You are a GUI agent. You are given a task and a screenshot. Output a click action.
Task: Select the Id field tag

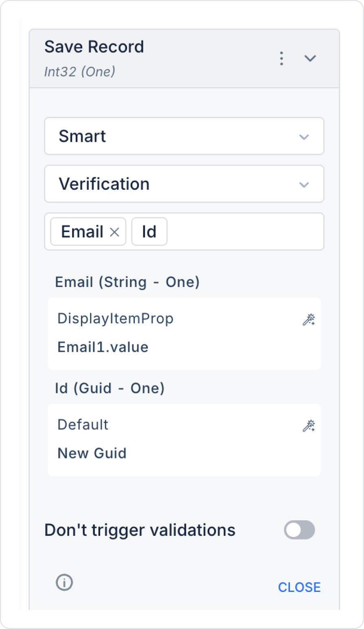click(149, 232)
